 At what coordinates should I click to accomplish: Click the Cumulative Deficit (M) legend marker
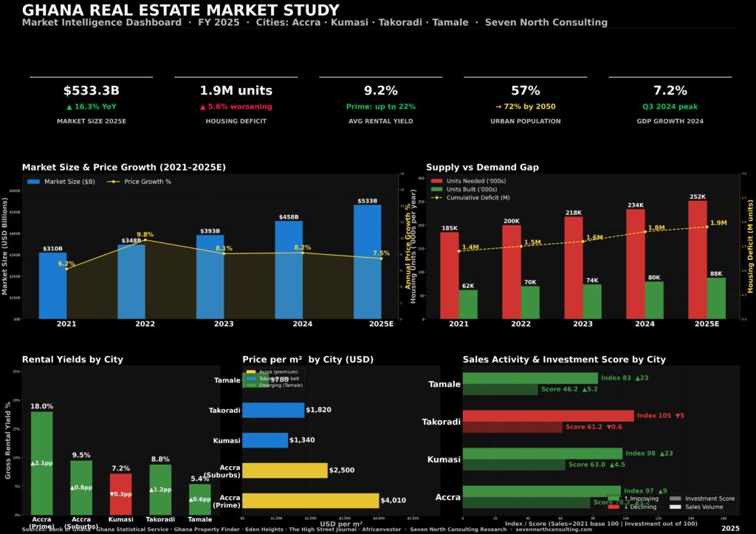coord(439,198)
